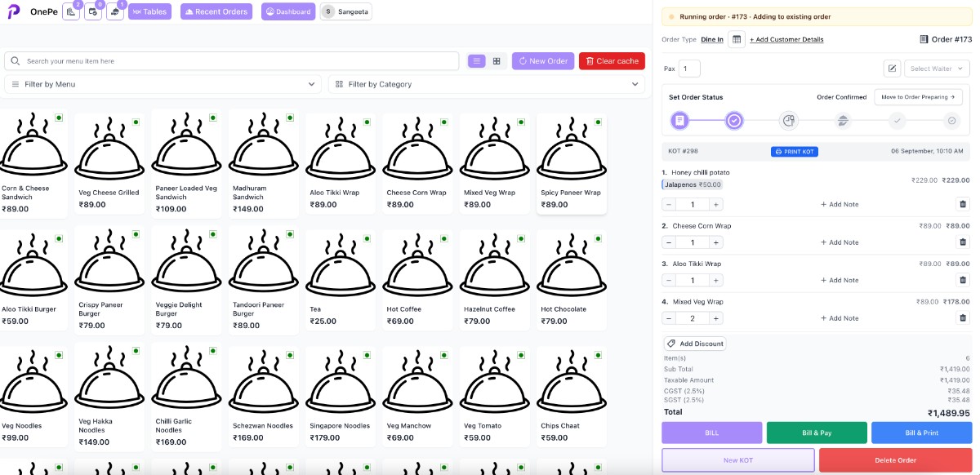
Task: Add Tandoori Paneer Burger to order
Action: pyautogui.click(x=263, y=280)
